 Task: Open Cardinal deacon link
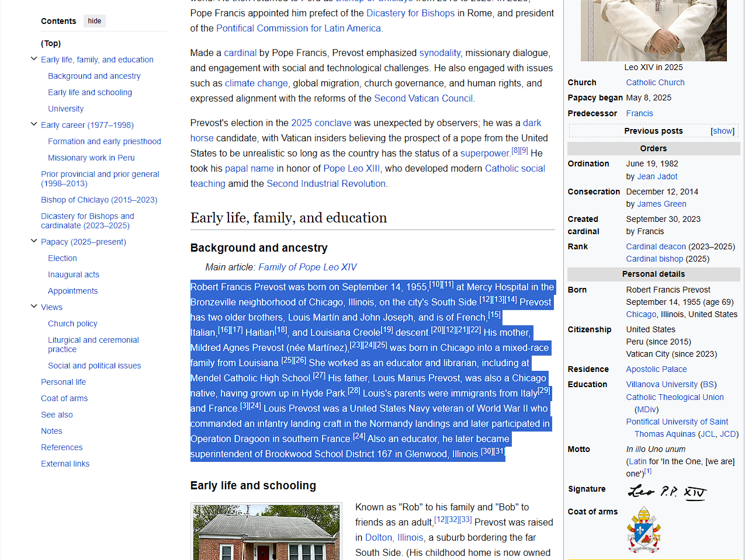[x=656, y=246]
